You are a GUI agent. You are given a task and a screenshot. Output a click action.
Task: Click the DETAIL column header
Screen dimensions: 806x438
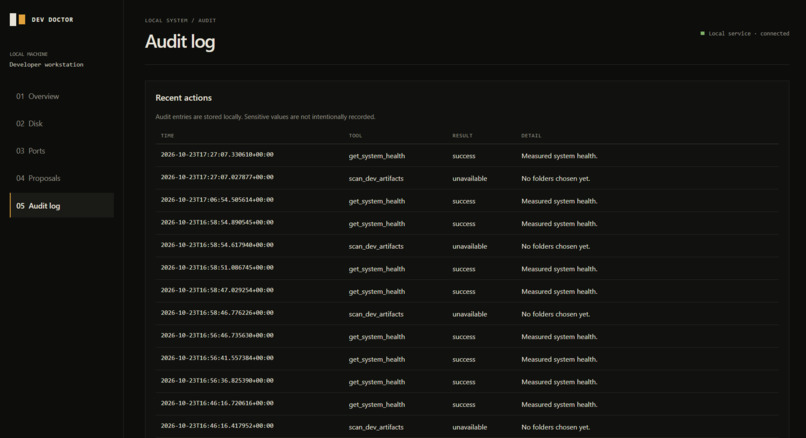[531, 136]
